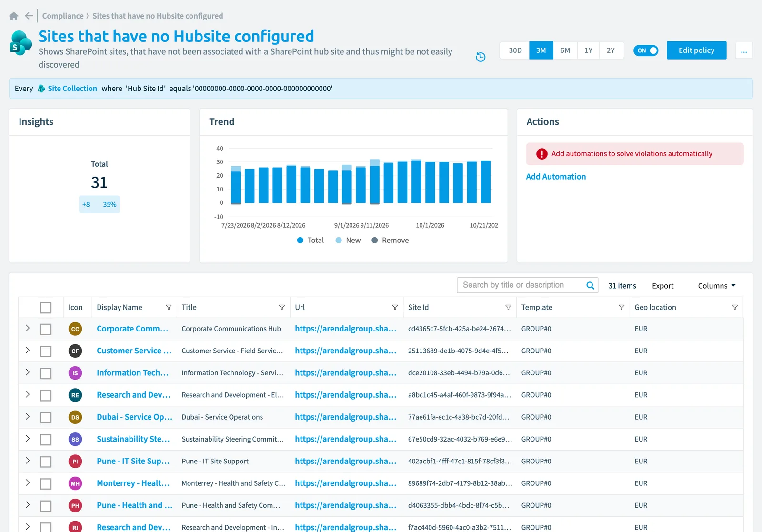762x532 pixels.
Task: Click the search magnifier icon
Action: coord(590,285)
